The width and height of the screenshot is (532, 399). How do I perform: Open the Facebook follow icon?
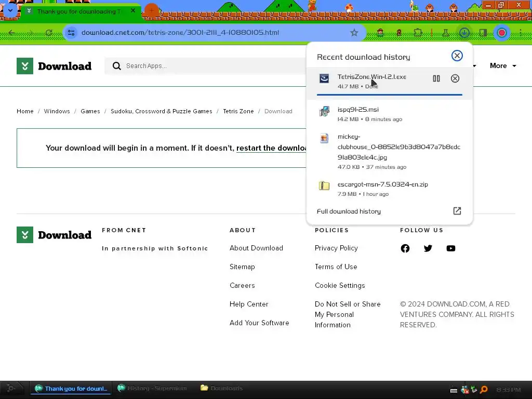[x=405, y=248]
